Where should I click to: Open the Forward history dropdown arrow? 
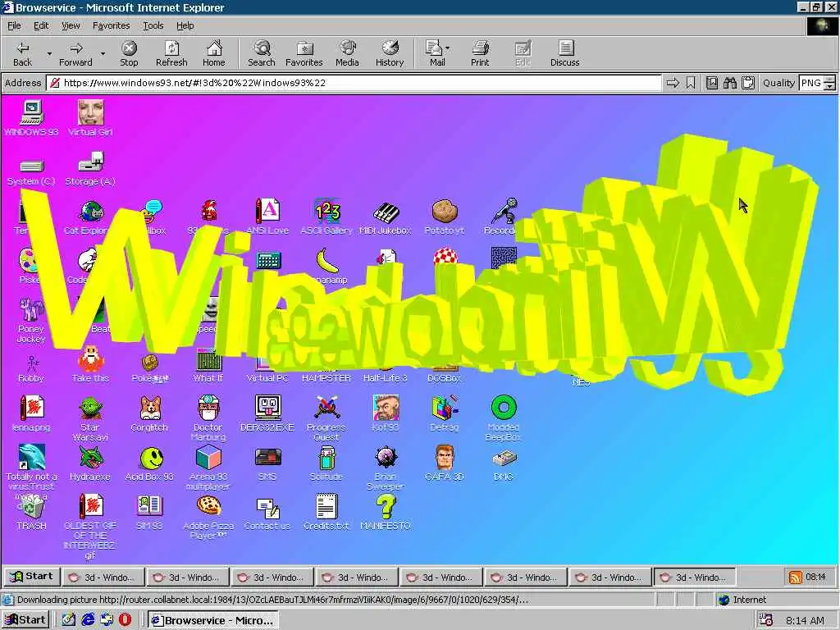pyautogui.click(x=103, y=53)
